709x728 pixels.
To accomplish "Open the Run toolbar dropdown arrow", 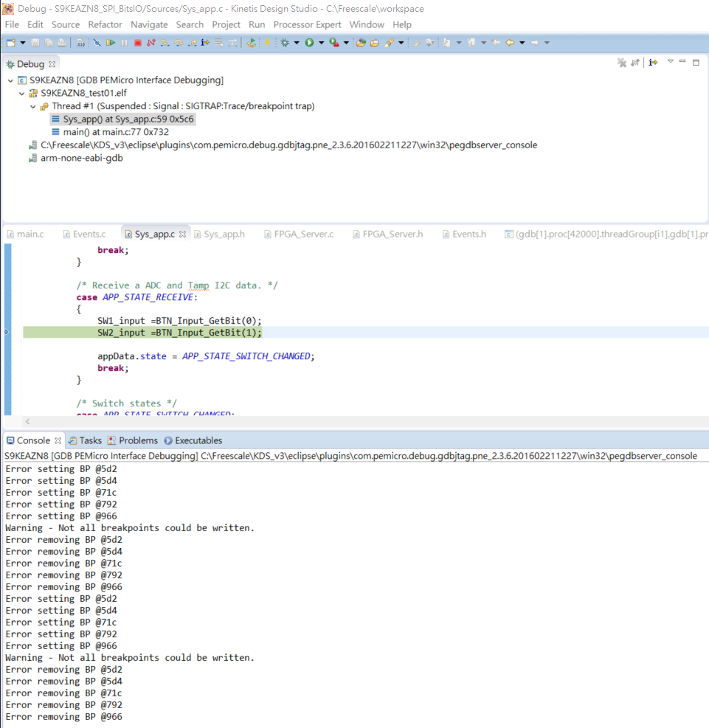I will [322, 42].
